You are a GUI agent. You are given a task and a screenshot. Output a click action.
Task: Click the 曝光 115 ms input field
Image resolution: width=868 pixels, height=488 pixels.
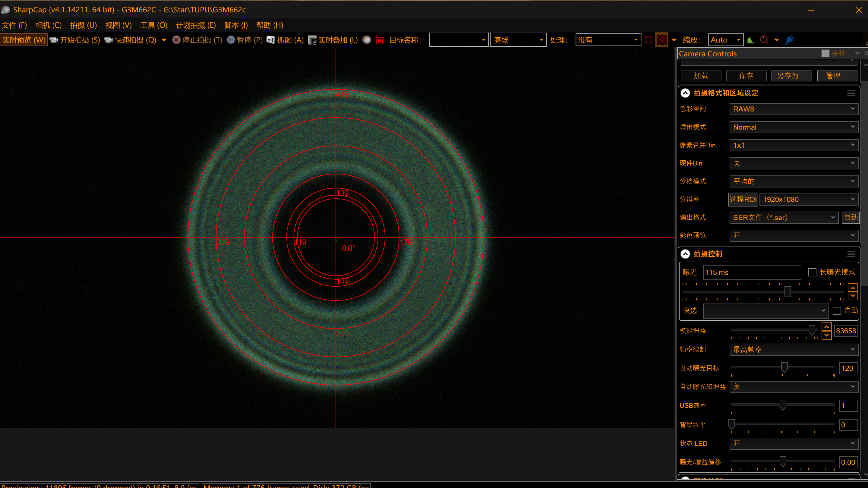(x=752, y=272)
